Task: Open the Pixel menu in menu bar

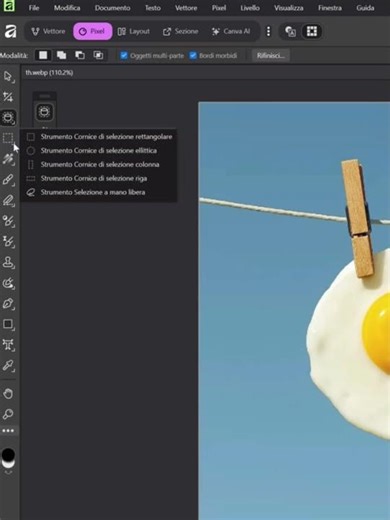Action: 219,8
